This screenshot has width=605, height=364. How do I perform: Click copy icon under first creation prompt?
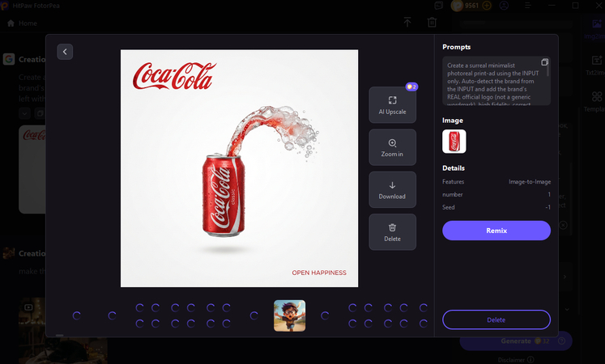pos(40,113)
